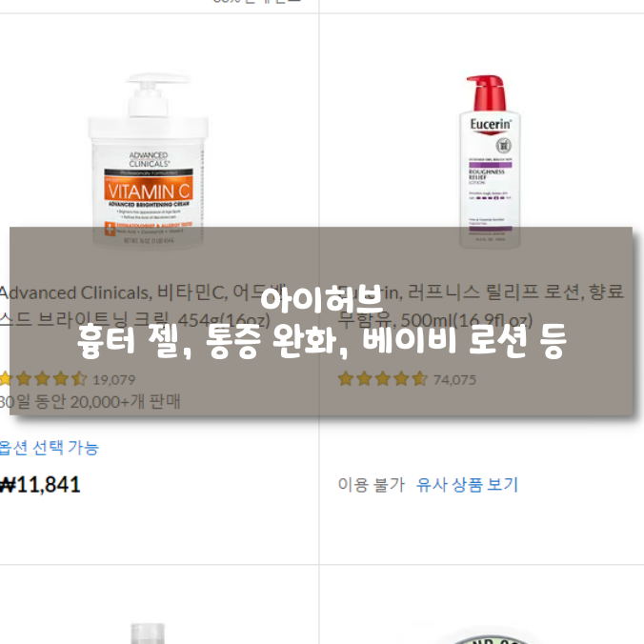Open the 19,079 reviews count
Viewport: 644px width, 644px height.
113,380
